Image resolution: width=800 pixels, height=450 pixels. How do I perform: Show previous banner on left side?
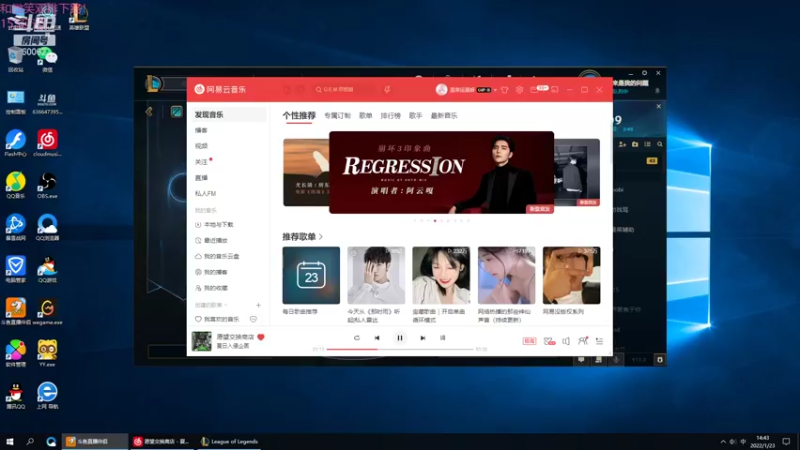point(306,172)
